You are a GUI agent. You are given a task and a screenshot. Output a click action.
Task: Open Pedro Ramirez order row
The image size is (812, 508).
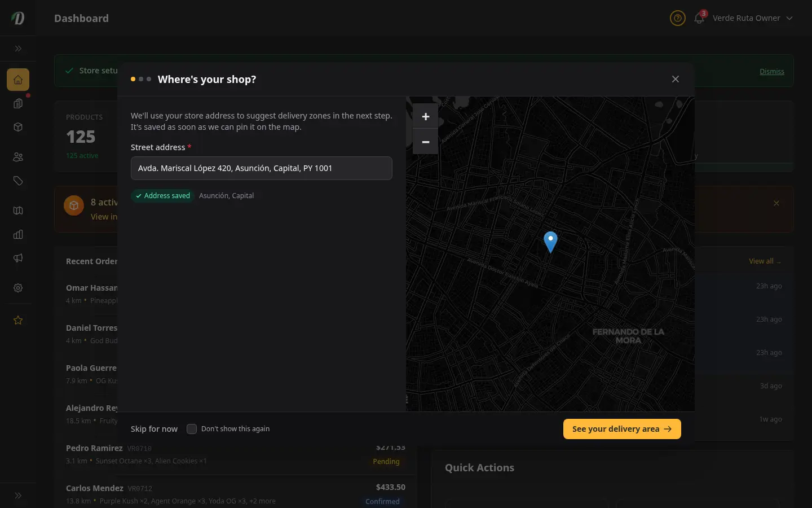click(235, 454)
